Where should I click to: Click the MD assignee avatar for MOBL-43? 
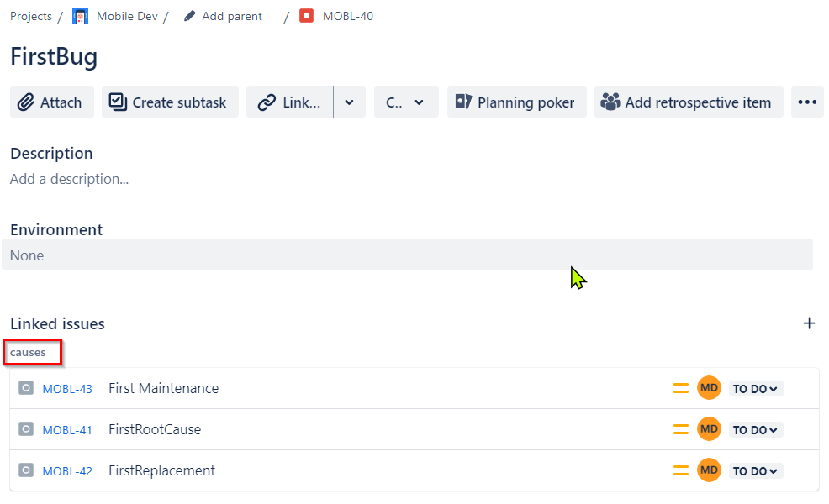click(709, 388)
